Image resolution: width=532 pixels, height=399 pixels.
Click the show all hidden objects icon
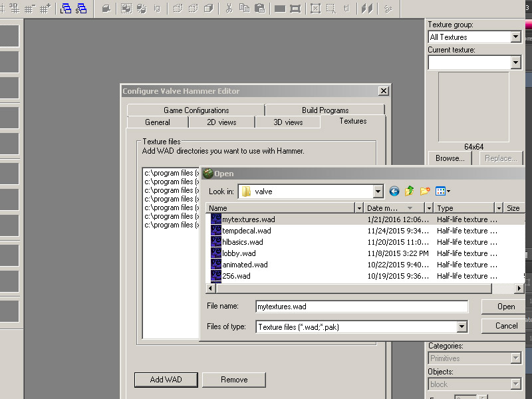pos(209,8)
